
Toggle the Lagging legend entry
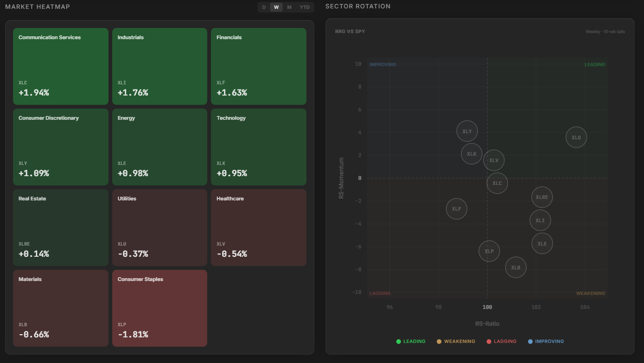coord(502,342)
